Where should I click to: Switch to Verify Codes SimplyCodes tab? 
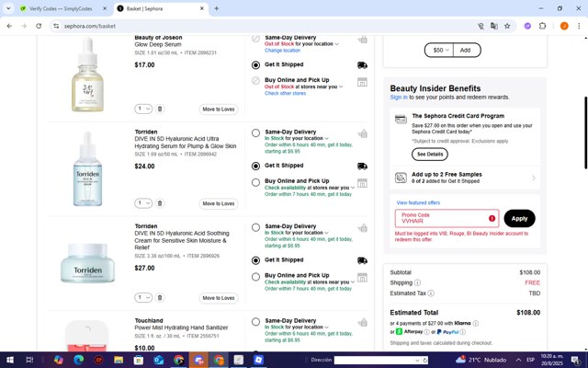pos(60,8)
